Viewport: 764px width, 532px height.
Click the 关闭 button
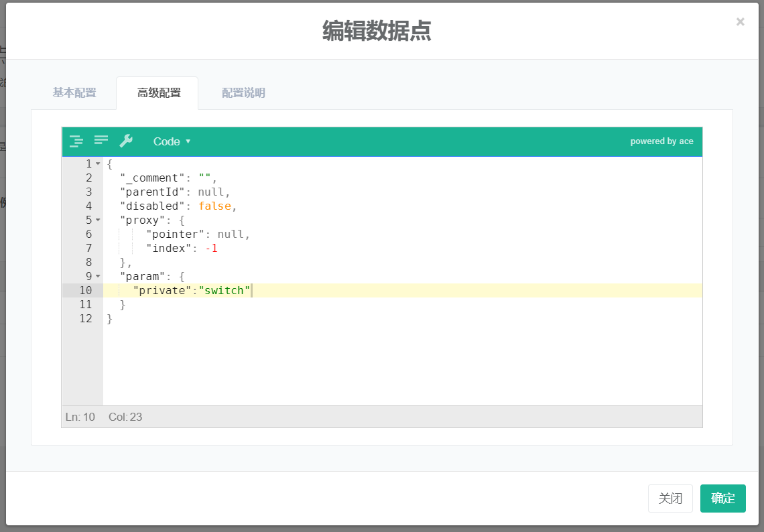(x=670, y=498)
